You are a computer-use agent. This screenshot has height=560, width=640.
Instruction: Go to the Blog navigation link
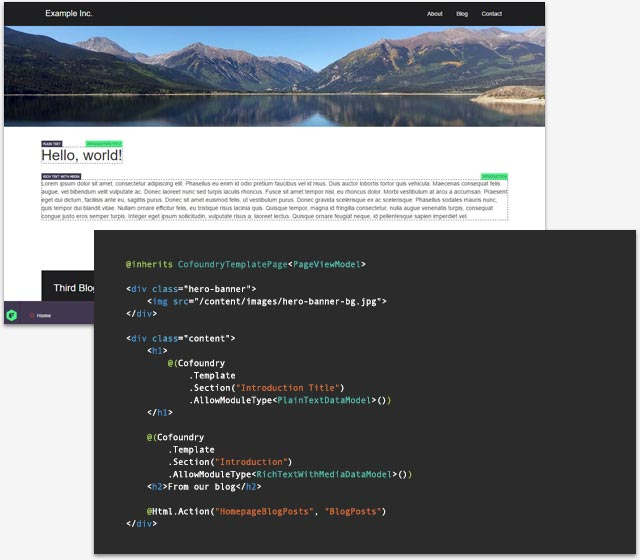click(462, 14)
